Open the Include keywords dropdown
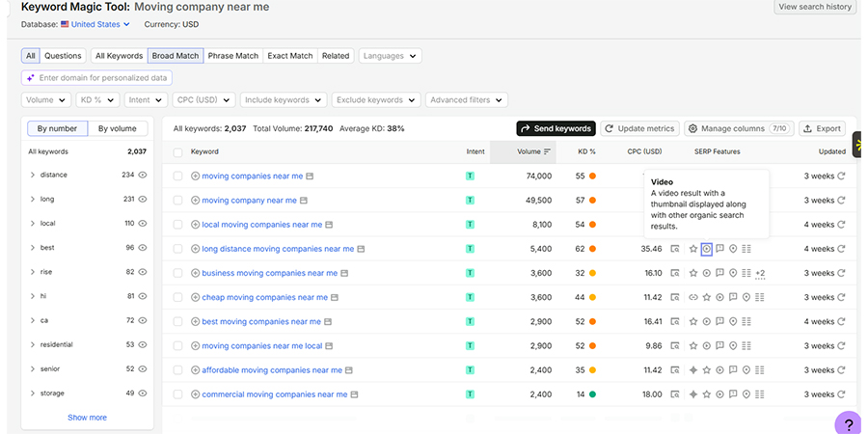This screenshot has height=434, width=868. (284, 100)
